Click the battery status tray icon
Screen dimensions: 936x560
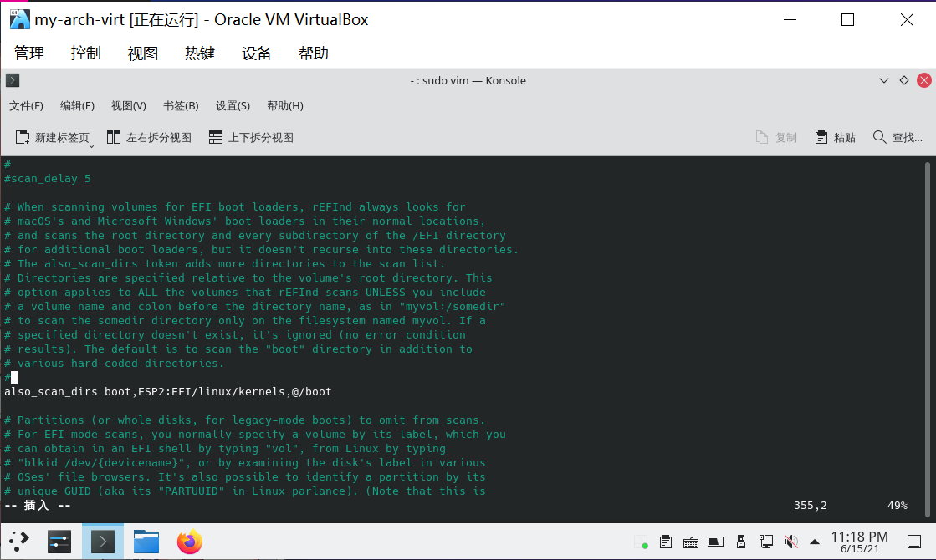(716, 542)
